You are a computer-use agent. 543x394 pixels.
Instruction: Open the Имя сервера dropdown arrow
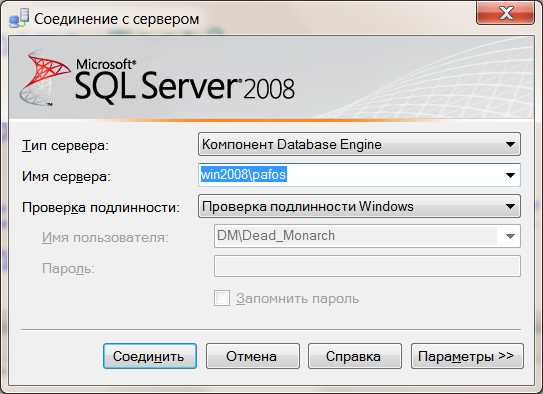(x=510, y=175)
